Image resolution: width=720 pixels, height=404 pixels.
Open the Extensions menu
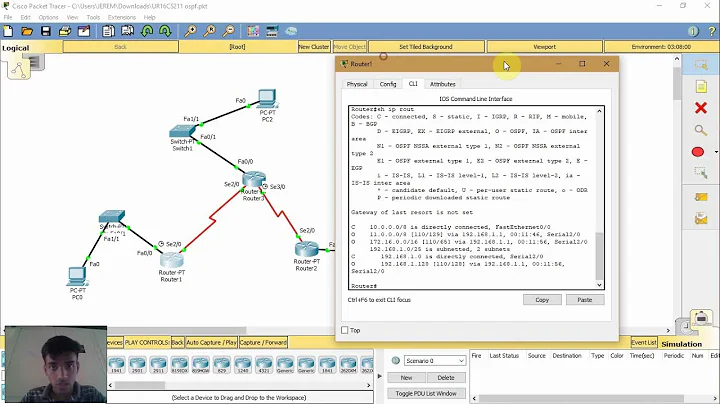(x=122, y=17)
